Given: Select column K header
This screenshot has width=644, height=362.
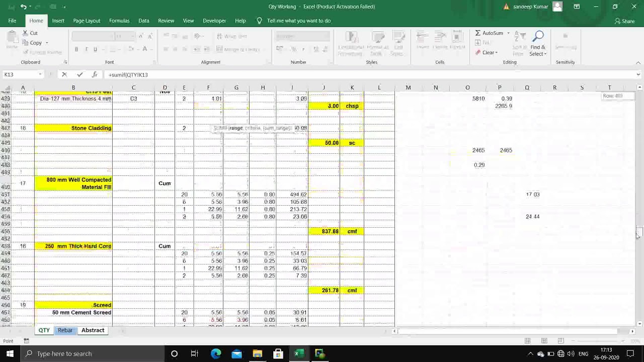Looking at the screenshot, I should click(x=352, y=88).
